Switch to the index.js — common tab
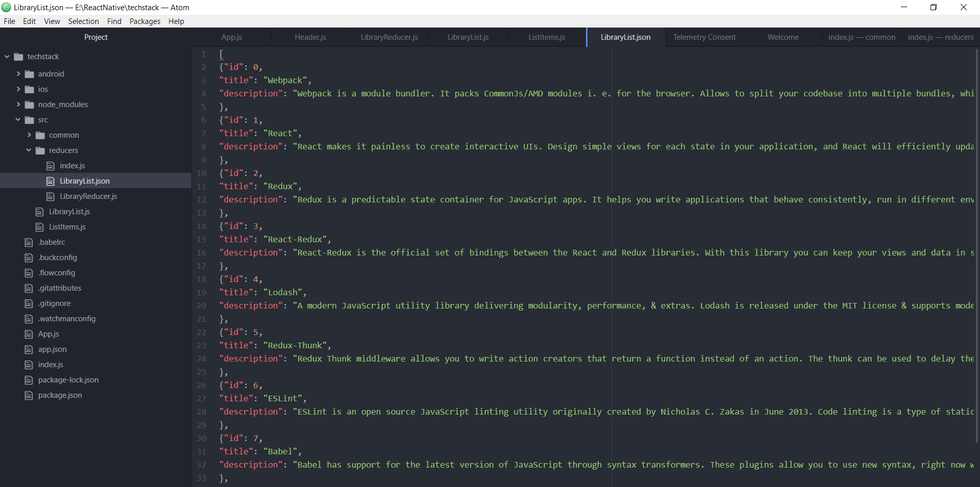This screenshot has width=980, height=487. (862, 37)
